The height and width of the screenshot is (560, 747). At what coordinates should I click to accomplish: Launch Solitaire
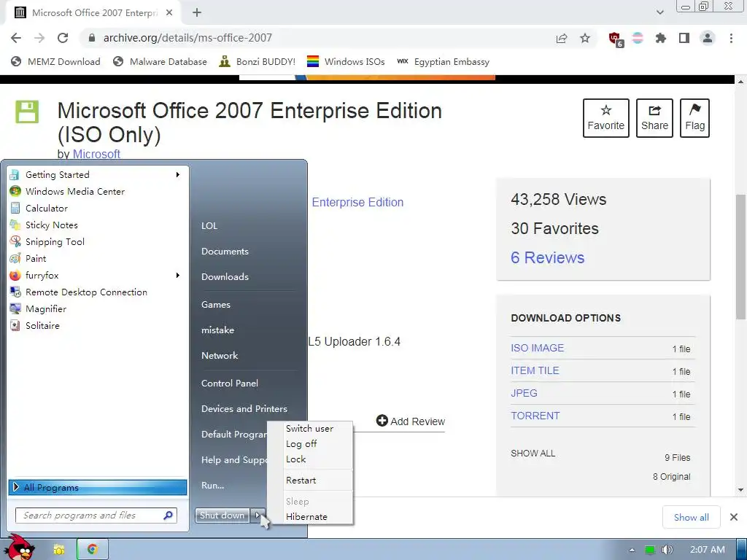(96, 326)
